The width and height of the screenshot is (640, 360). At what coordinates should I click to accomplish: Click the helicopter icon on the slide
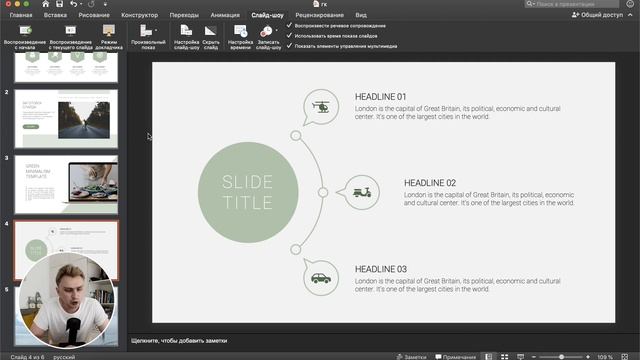321,107
